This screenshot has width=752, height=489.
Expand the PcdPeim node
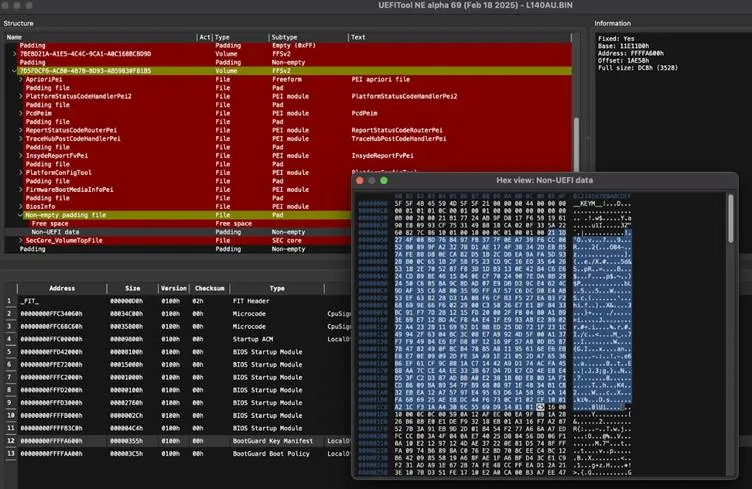[x=21, y=114]
